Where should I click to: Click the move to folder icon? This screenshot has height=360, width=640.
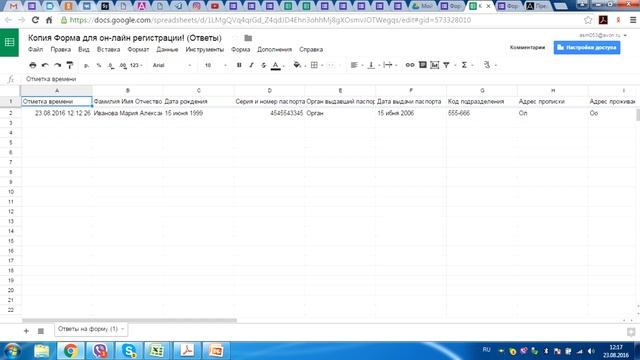coord(248,38)
